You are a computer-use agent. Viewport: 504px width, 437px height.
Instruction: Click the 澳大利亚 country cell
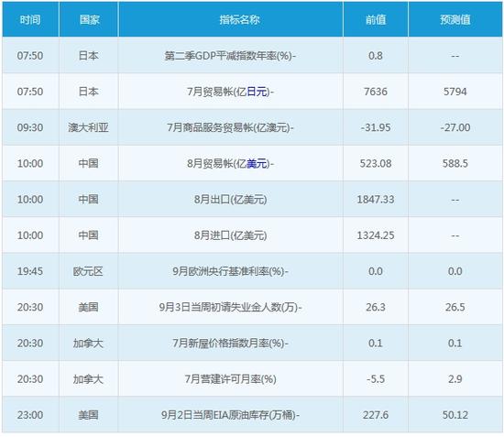88,127
